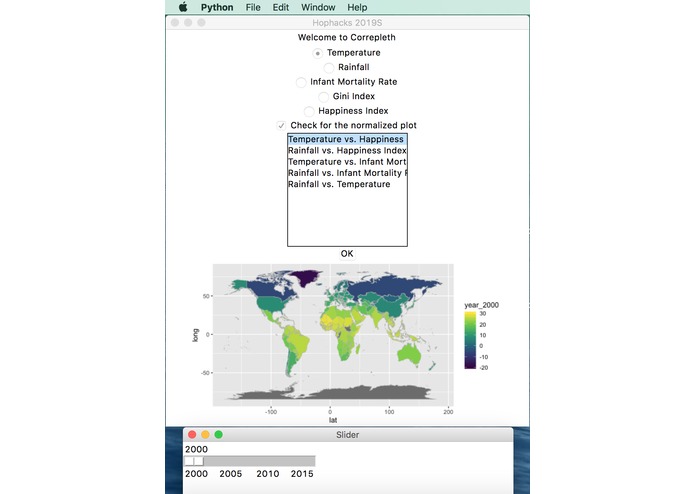Click the 2005 tick label on slider
The height and width of the screenshot is (494, 695).
click(230, 474)
